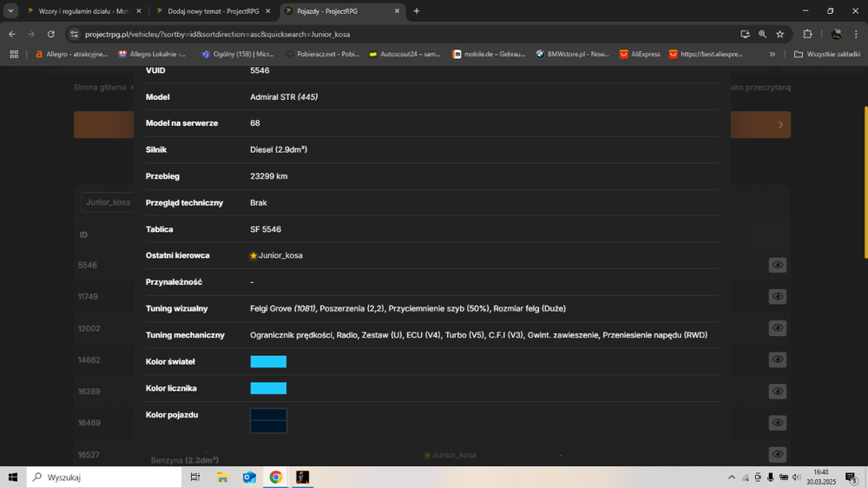The height and width of the screenshot is (488, 868).
Task: Show hidden system tray icons
Action: pyautogui.click(x=732, y=477)
